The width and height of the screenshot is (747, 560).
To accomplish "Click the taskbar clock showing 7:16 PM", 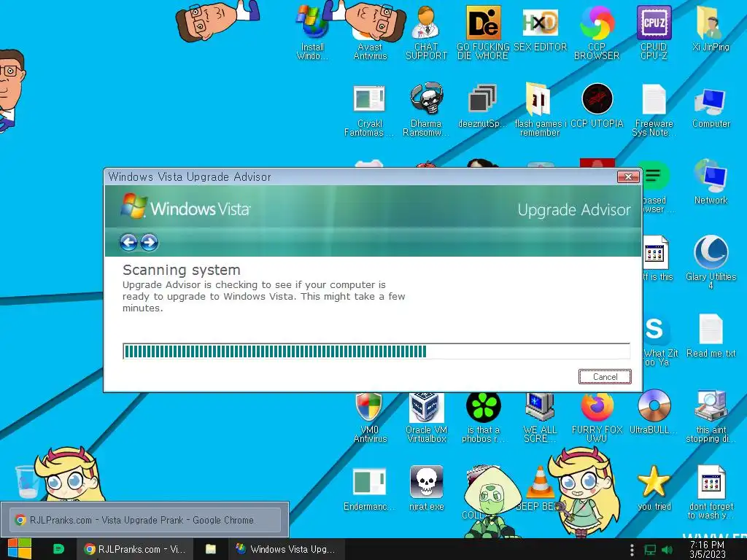I will pos(708,550).
